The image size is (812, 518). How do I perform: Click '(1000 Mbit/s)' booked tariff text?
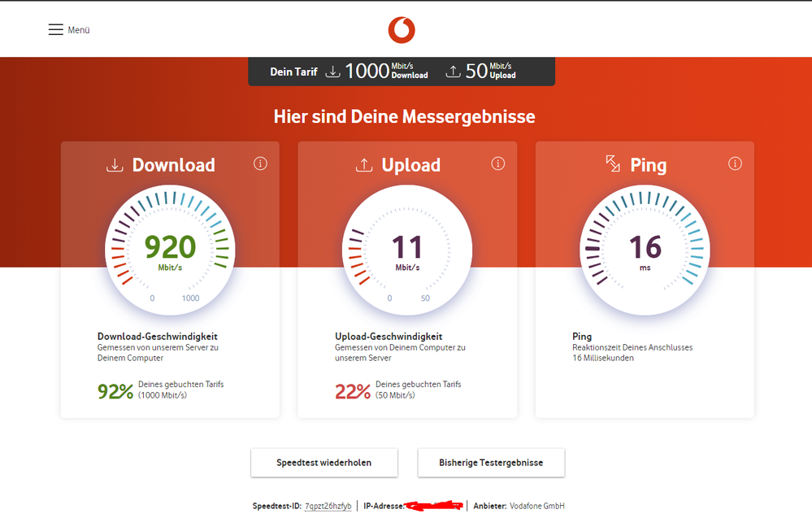[163, 395]
